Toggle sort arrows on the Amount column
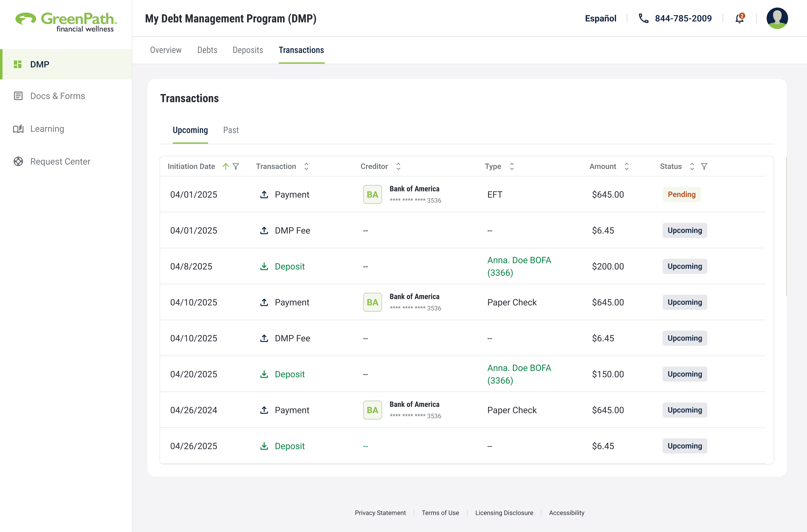The height and width of the screenshot is (532, 807). point(626,166)
